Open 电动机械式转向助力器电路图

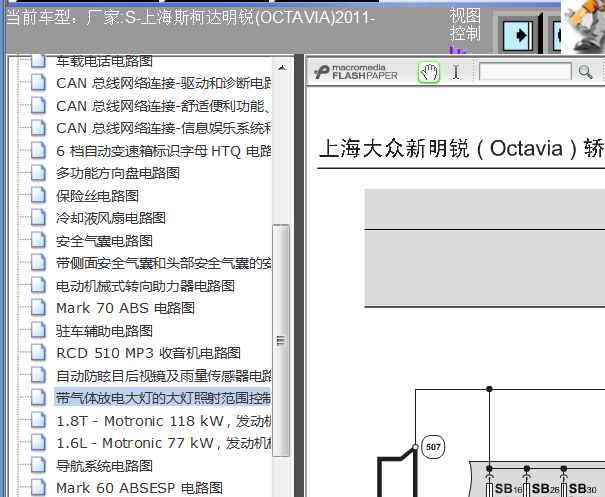tap(145, 286)
